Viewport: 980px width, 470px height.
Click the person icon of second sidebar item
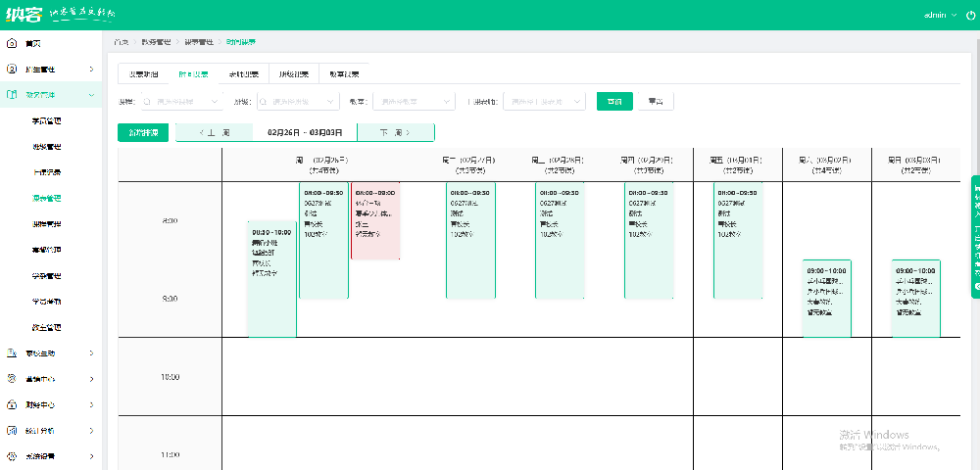pyautogui.click(x=11, y=69)
